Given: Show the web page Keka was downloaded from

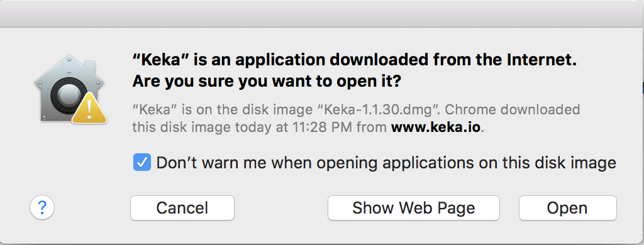Looking at the screenshot, I should 414,208.
